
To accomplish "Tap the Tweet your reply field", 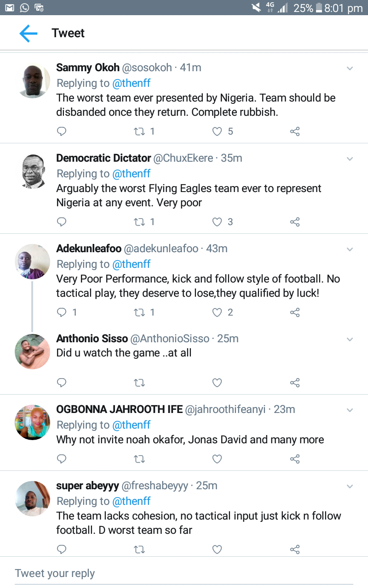I will click(x=184, y=573).
